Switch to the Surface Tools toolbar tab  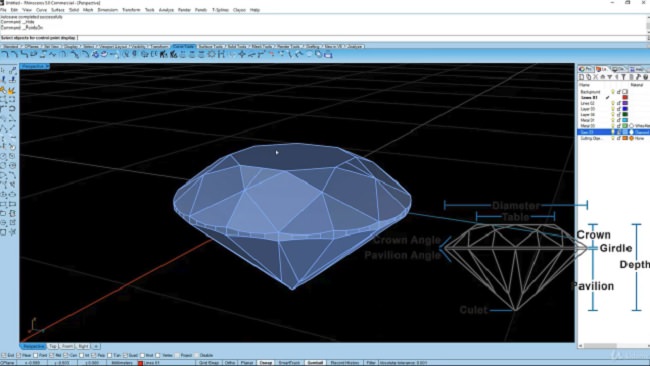coord(211,46)
